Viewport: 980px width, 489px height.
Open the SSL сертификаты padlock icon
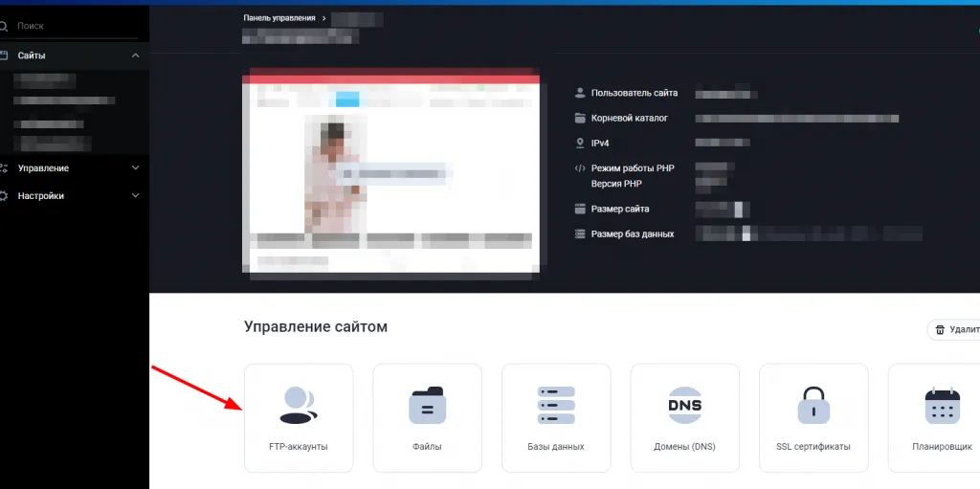point(813,406)
